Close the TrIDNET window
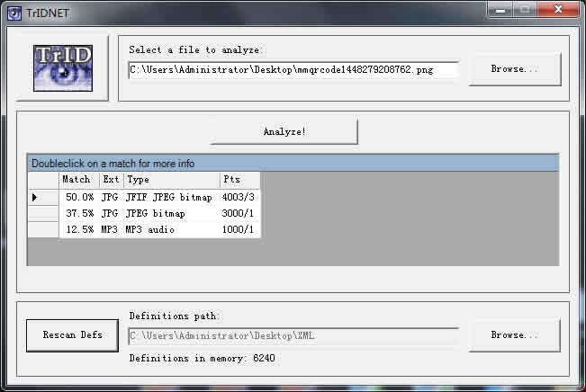Viewport: 586px width, 392px height. pos(558,9)
